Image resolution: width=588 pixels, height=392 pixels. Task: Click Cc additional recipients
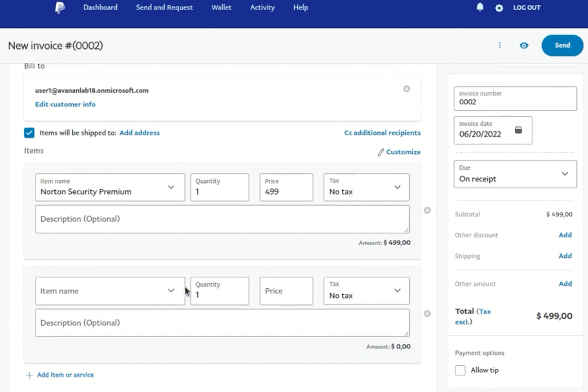click(x=383, y=133)
